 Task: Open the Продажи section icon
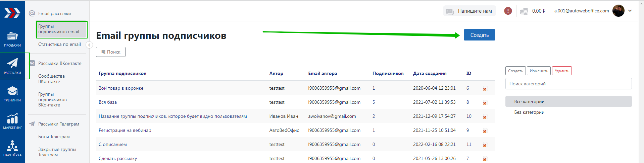point(12,39)
